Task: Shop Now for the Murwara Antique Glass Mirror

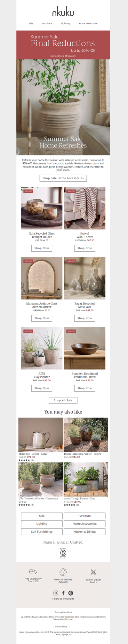Action: coord(42,318)
